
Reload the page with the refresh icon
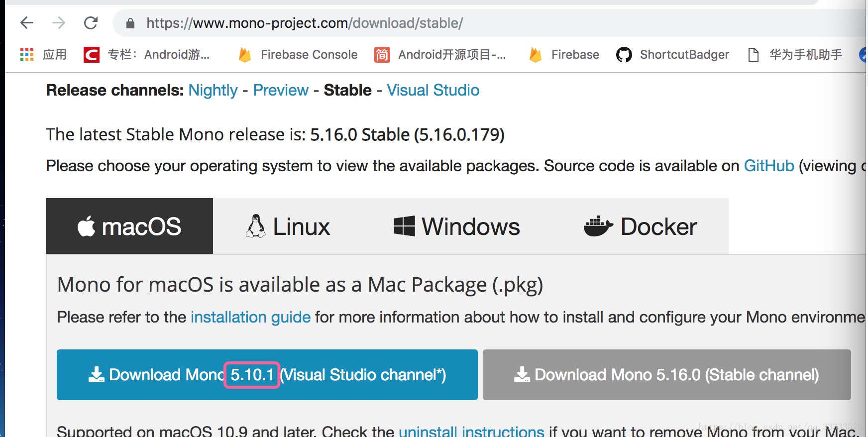click(91, 22)
